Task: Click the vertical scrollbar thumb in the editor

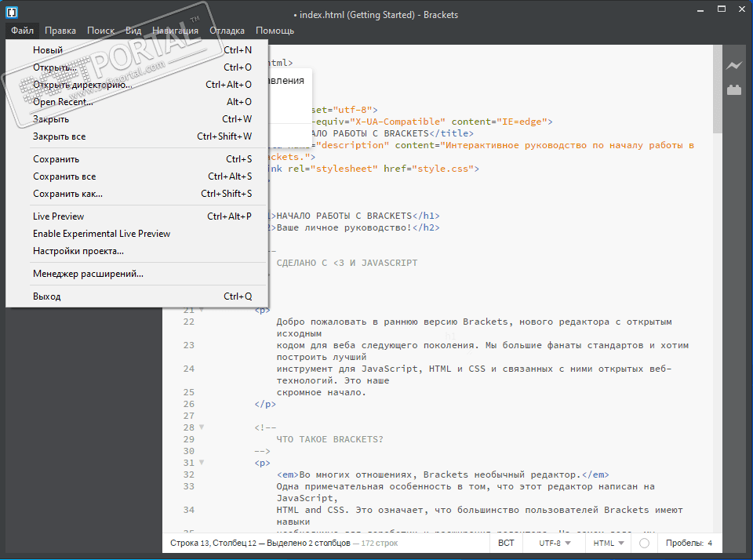Action: [x=717, y=90]
